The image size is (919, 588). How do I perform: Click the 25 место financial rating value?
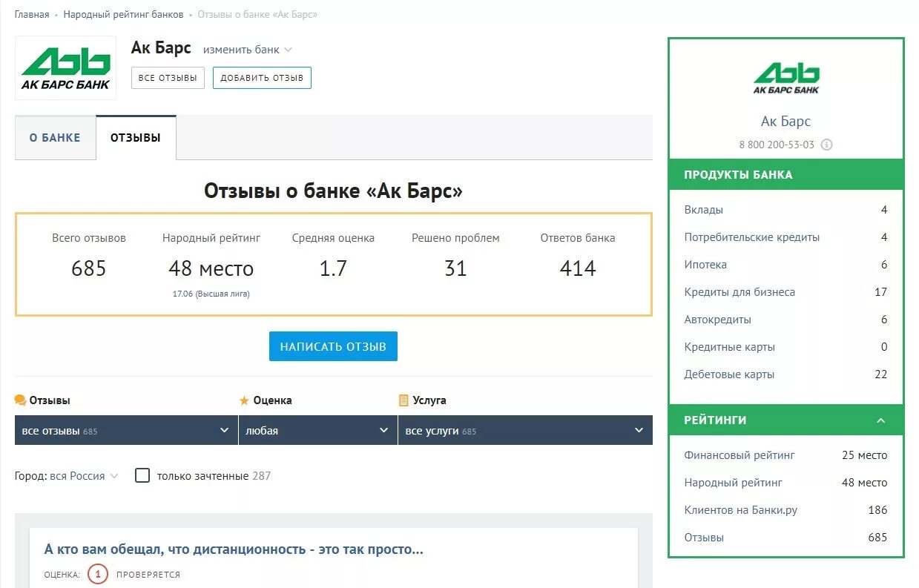click(864, 455)
